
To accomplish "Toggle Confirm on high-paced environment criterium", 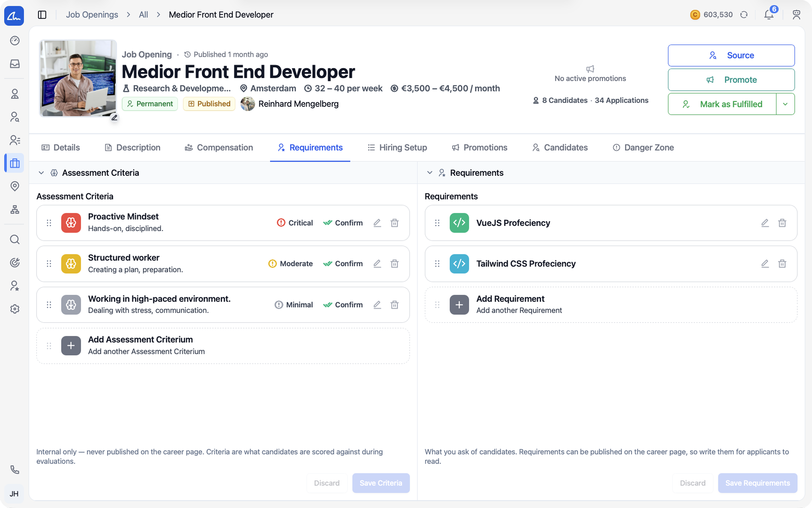I will [343, 305].
